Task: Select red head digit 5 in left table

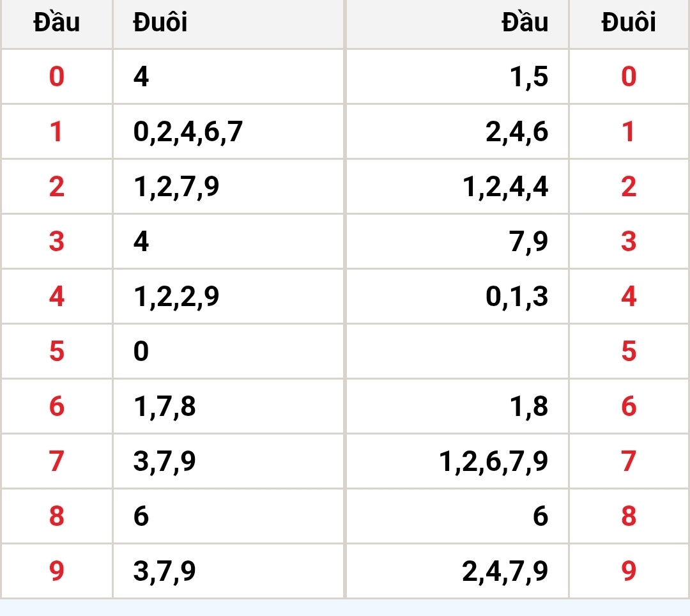Action: pos(57,351)
